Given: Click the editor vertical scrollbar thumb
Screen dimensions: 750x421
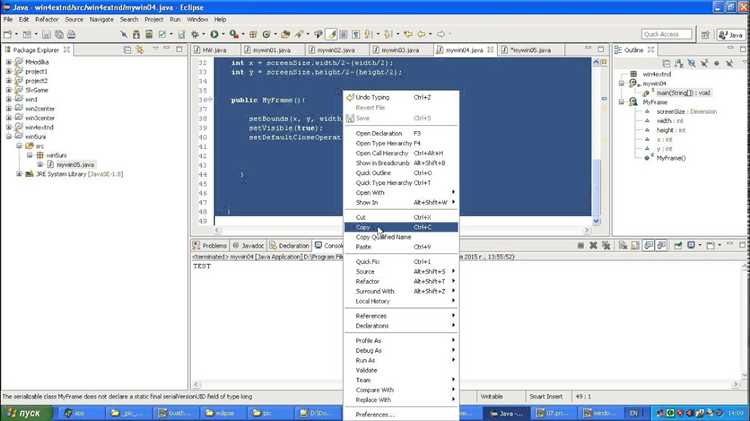Looking at the screenshot, I should coord(596,187).
